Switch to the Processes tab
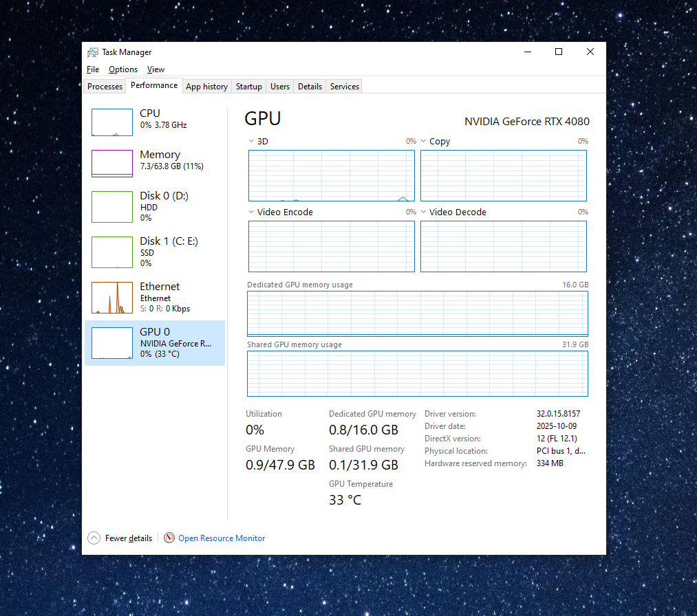Image resolution: width=697 pixels, height=616 pixels. click(x=105, y=87)
